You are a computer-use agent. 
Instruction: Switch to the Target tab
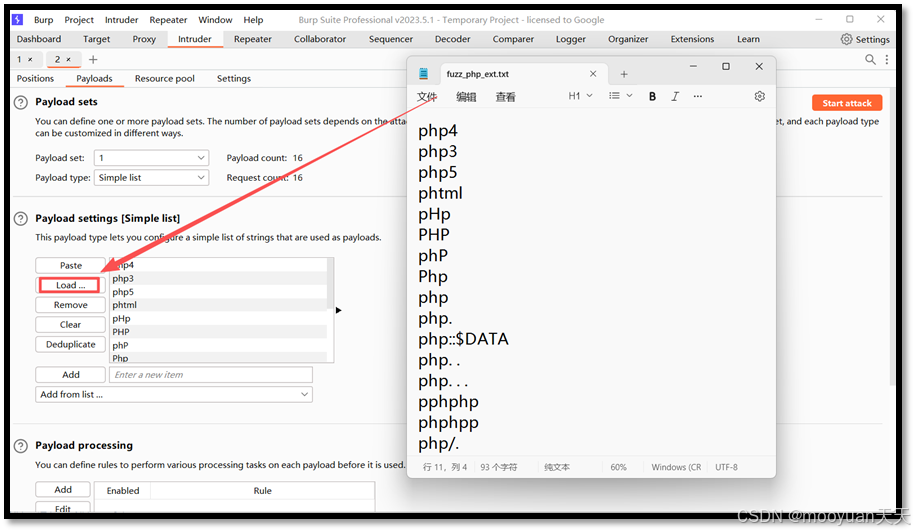96,39
